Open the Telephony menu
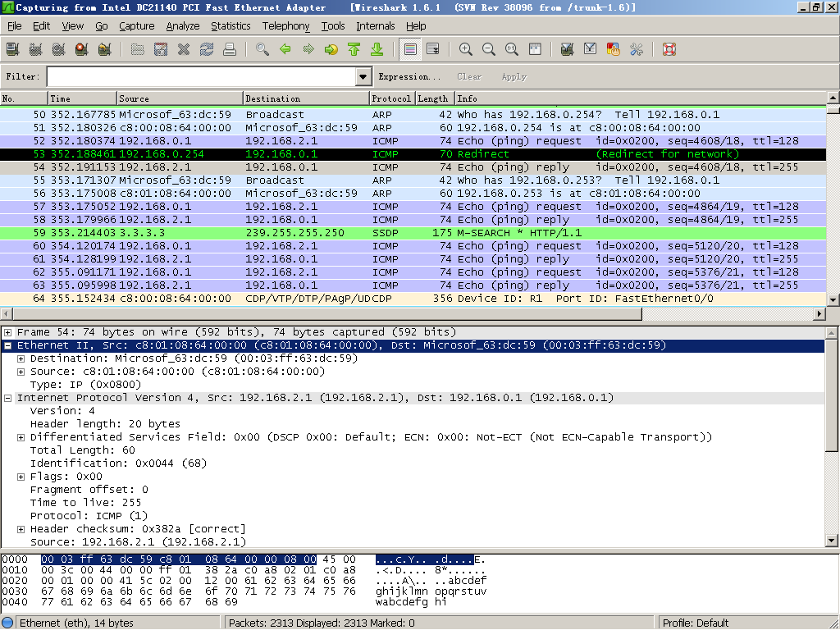The height and width of the screenshot is (630, 840). [286, 25]
